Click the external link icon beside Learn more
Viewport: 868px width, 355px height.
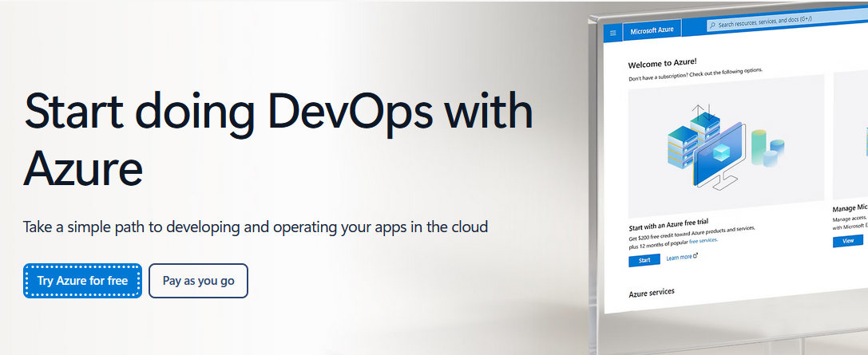tap(696, 256)
